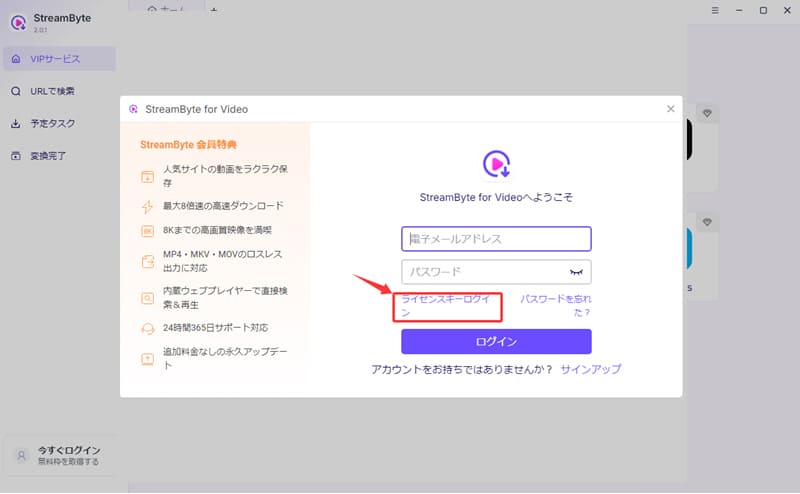Click the icon beside 人気サイトの動画をラクラク保存
Screen dimensions: 800x494
147,177
